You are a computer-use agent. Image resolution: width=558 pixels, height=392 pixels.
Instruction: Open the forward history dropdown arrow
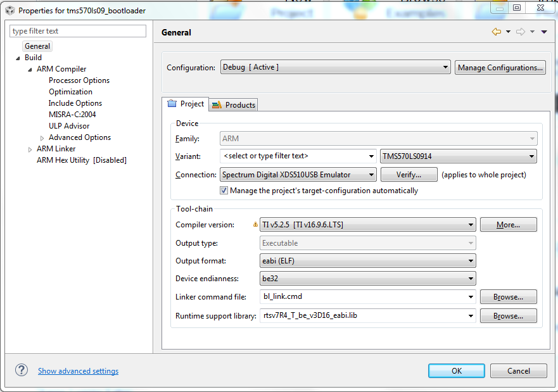(x=532, y=32)
